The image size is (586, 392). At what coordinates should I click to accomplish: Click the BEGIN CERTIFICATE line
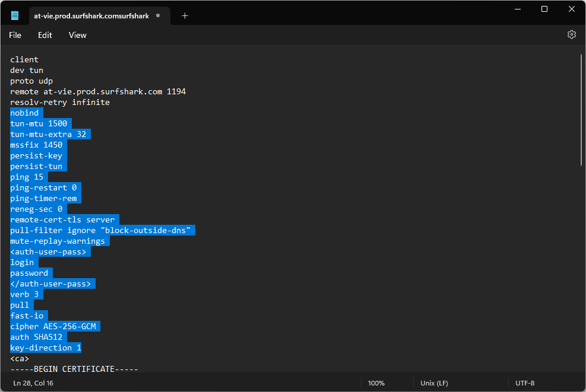(74, 369)
